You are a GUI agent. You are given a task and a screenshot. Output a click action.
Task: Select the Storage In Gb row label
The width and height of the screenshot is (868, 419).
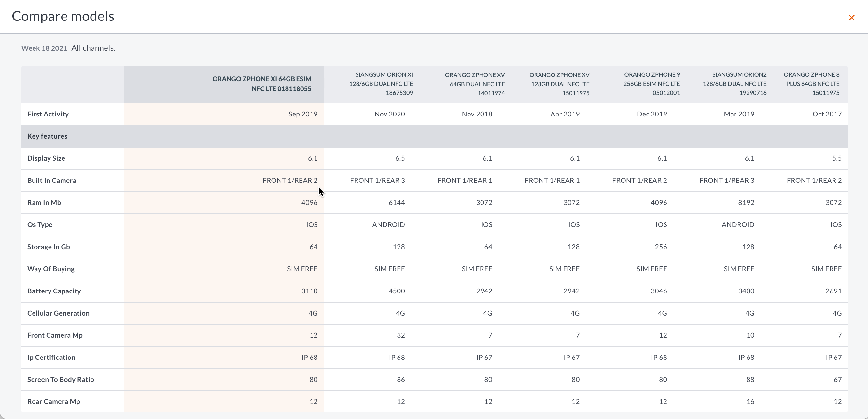pyautogui.click(x=49, y=247)
